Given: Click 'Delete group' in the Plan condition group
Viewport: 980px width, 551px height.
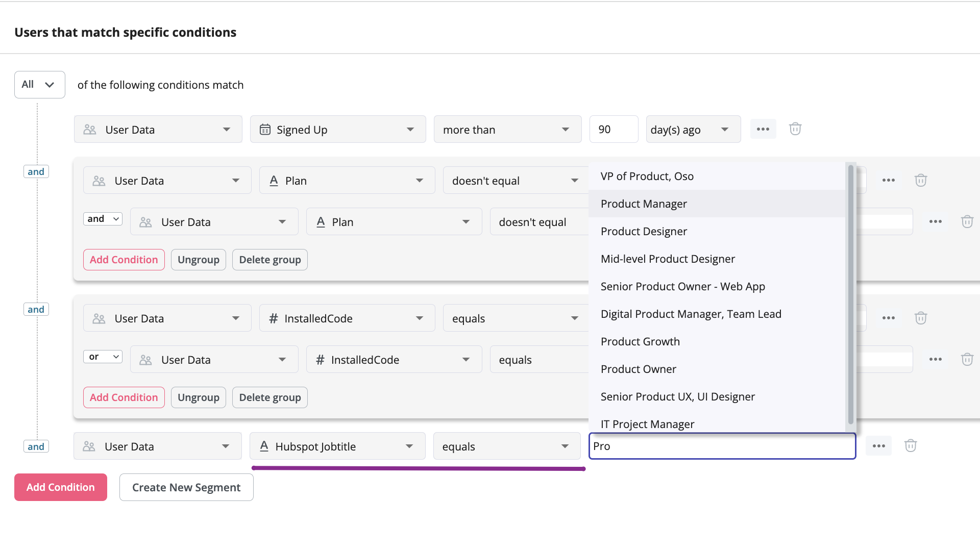Looking at the screenshot, I should 269,259.
